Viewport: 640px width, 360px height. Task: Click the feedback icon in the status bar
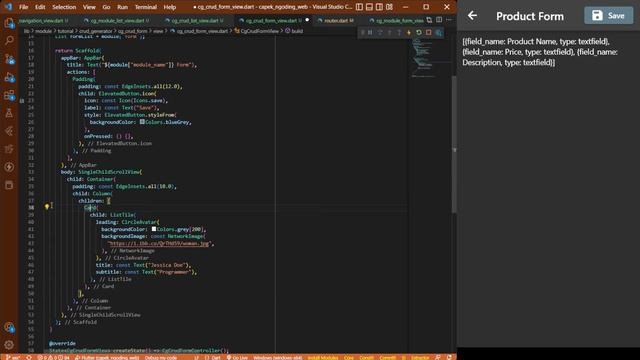(x=438, y=357)
